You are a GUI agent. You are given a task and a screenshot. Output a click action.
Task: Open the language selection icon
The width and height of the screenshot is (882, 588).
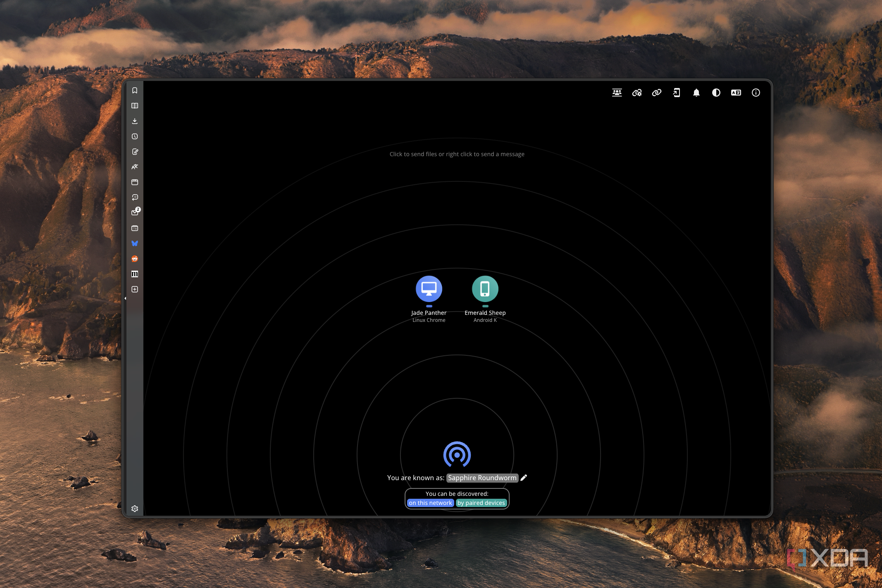[x=736, y=93]
